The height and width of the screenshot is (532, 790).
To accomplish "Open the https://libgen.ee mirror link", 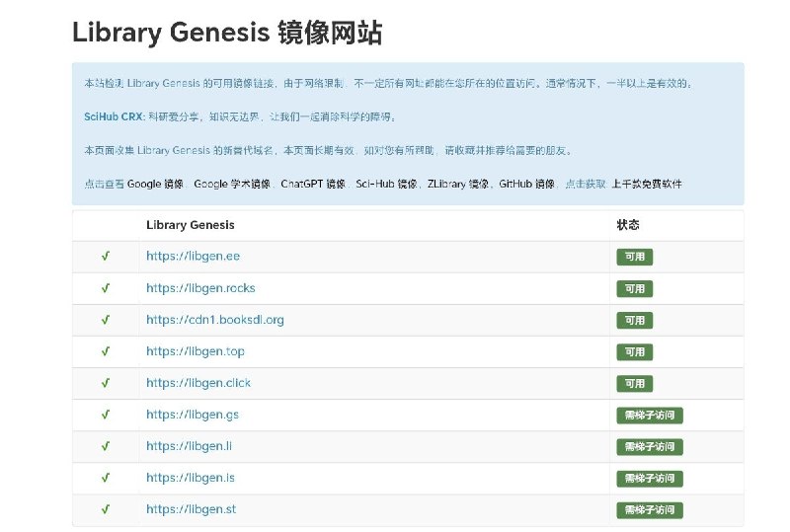I will pos(193,256).
